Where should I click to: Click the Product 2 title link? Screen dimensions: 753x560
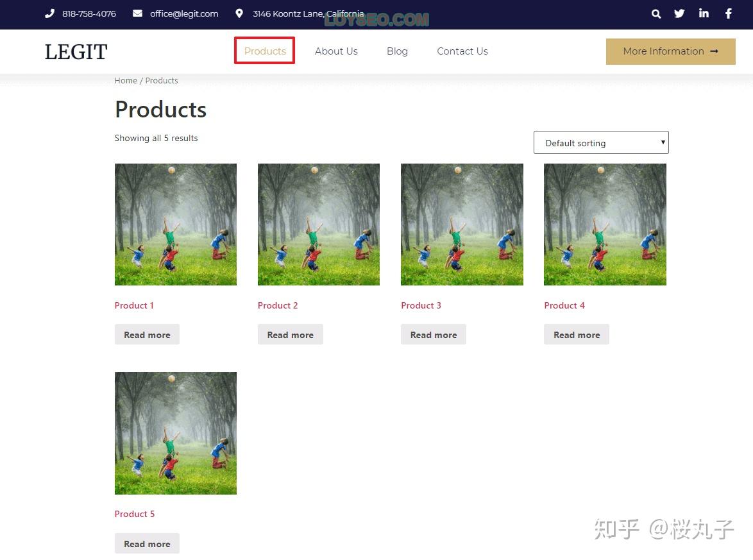[278, 305]
